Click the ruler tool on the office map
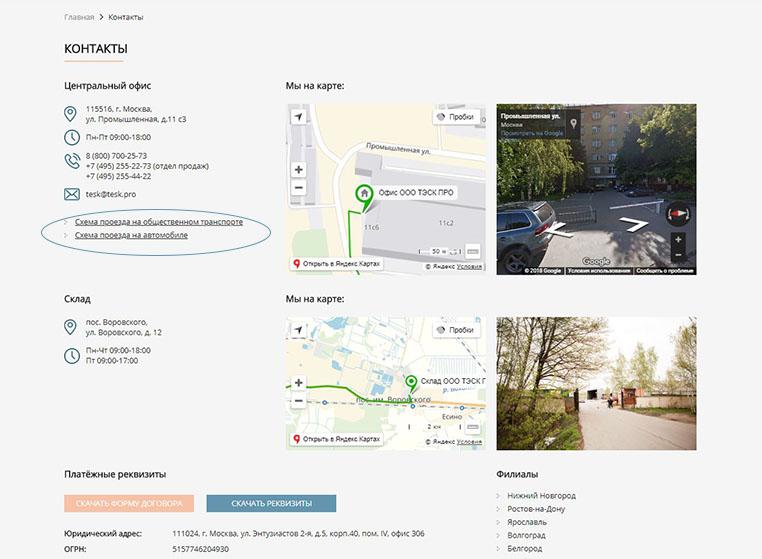762x559 pixels. [x=473, y=251]
